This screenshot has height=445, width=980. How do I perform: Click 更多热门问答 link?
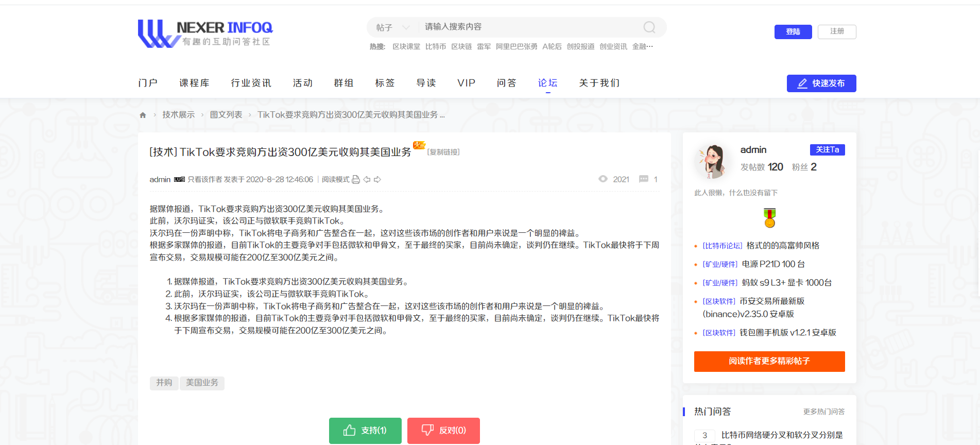click(824, 412)
